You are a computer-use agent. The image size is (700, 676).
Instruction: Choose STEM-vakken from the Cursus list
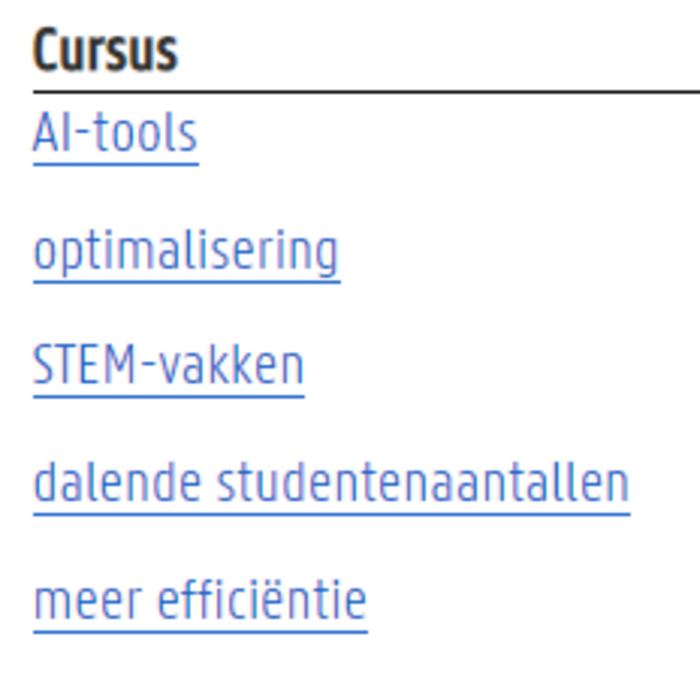(169, 366)
